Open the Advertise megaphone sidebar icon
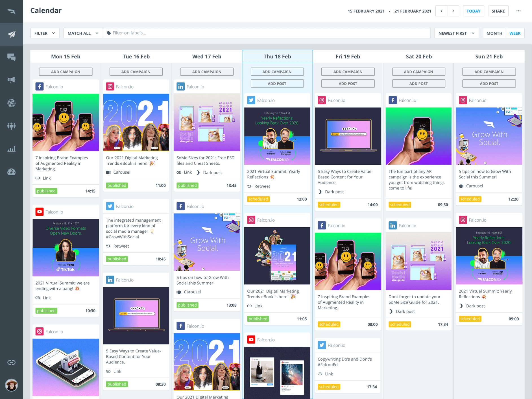Screen dimensions: 532x399 (11, 80)
